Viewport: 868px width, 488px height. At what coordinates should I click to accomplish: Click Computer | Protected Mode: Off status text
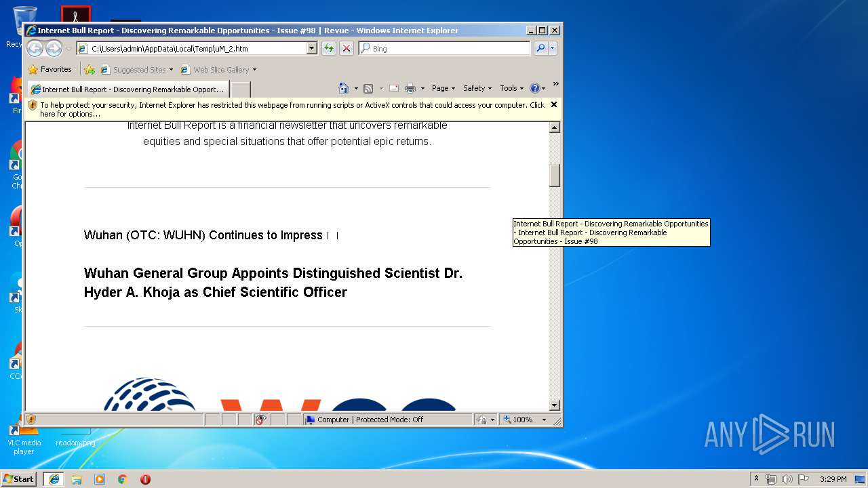370,420
